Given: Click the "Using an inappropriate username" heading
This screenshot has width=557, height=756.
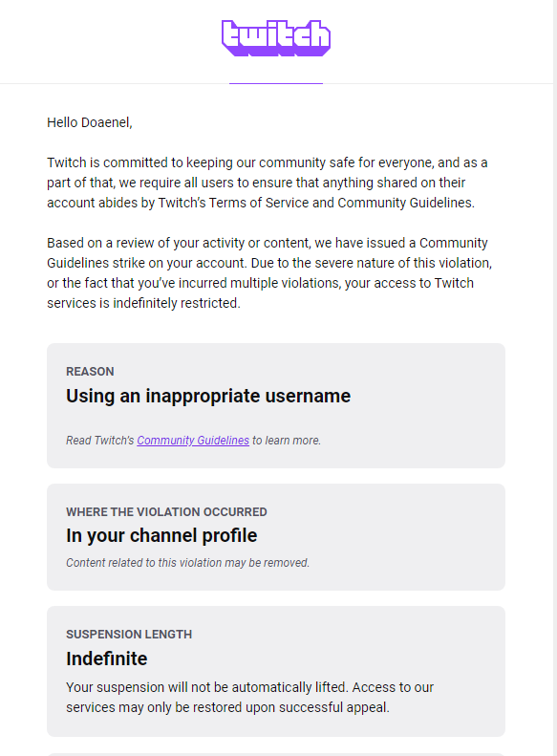Looking at the screenshot, I should [x=208, y=396].
